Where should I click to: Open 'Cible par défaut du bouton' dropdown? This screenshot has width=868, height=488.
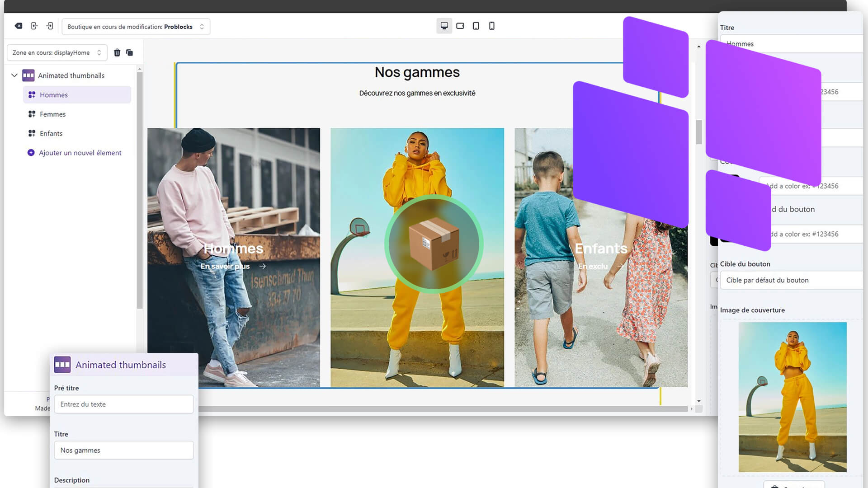[x=791, y=280]
